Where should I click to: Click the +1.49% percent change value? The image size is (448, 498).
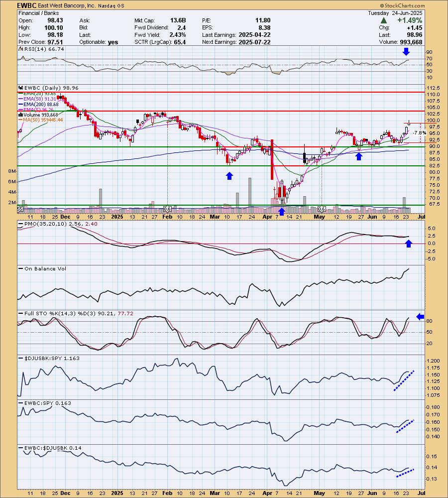tap(410, 20)
